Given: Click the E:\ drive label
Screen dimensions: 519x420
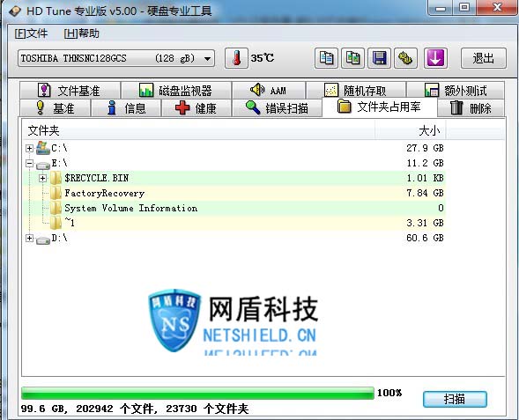Looking at the screenshot, I should tap(59, 163).
